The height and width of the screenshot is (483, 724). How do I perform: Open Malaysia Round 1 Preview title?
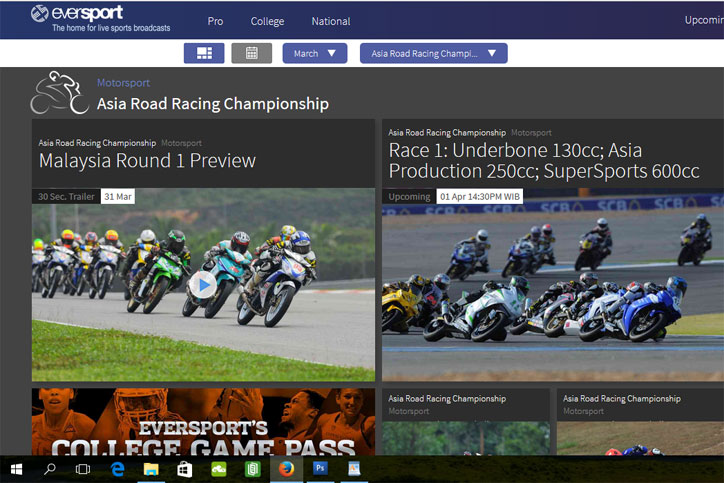point(147,161)
